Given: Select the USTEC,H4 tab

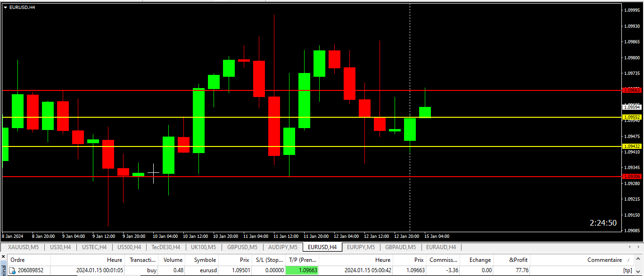Looking at the screenshot, I should coord(94,247).
